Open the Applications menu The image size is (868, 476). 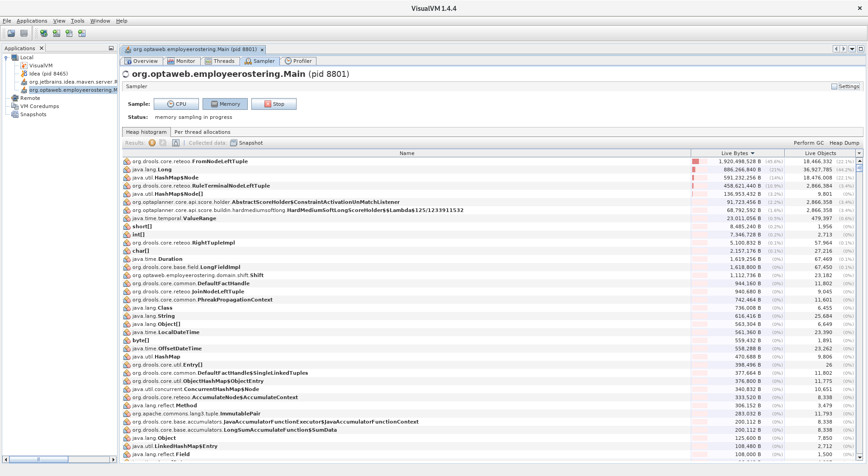32,21
